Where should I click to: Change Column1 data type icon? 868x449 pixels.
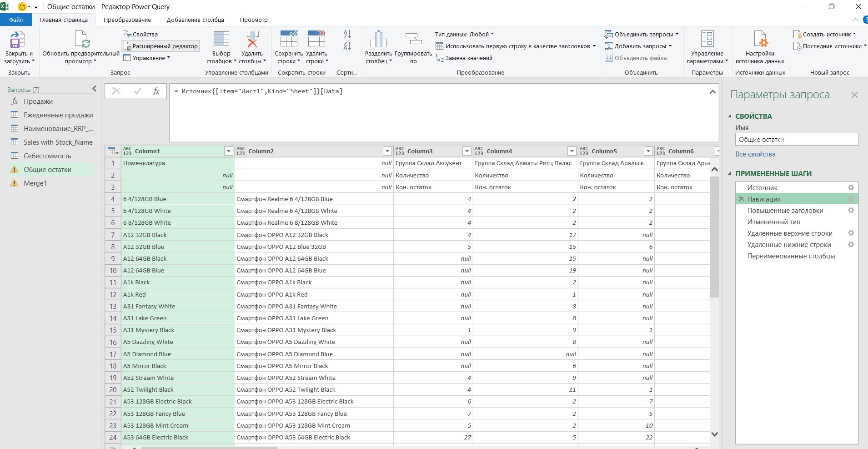[x=127, y=151]
